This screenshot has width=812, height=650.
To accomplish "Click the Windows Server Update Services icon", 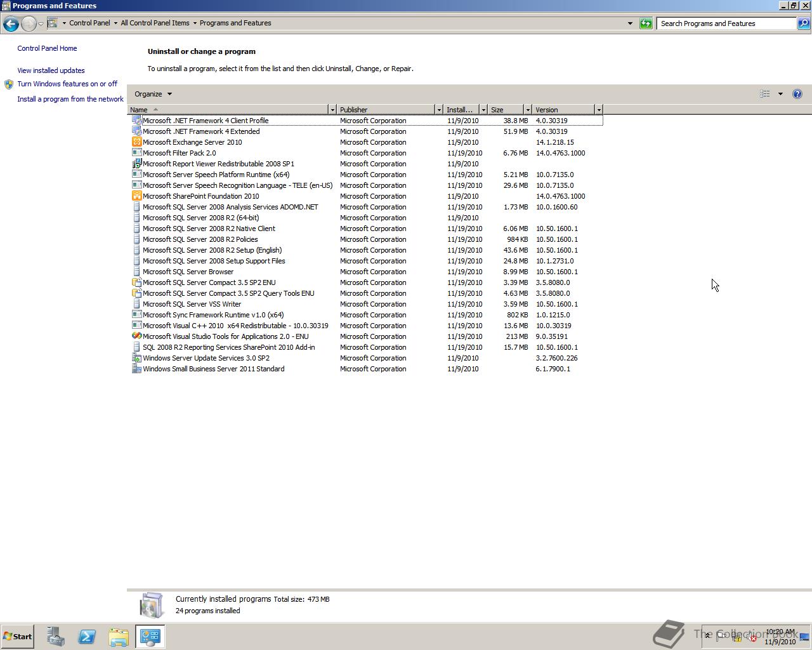I will pyautogui.click(x=136, y=358).
